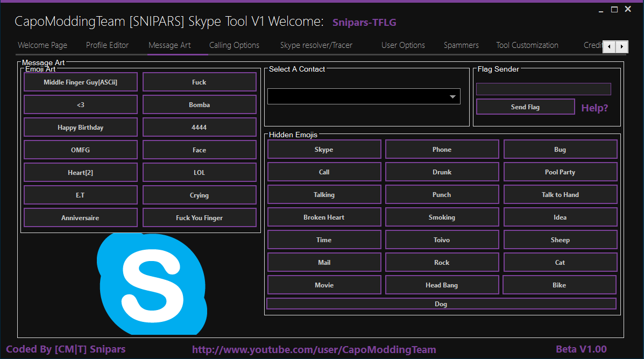Click the Pool Party button
The image size is (644, 359).
[560, 172]
